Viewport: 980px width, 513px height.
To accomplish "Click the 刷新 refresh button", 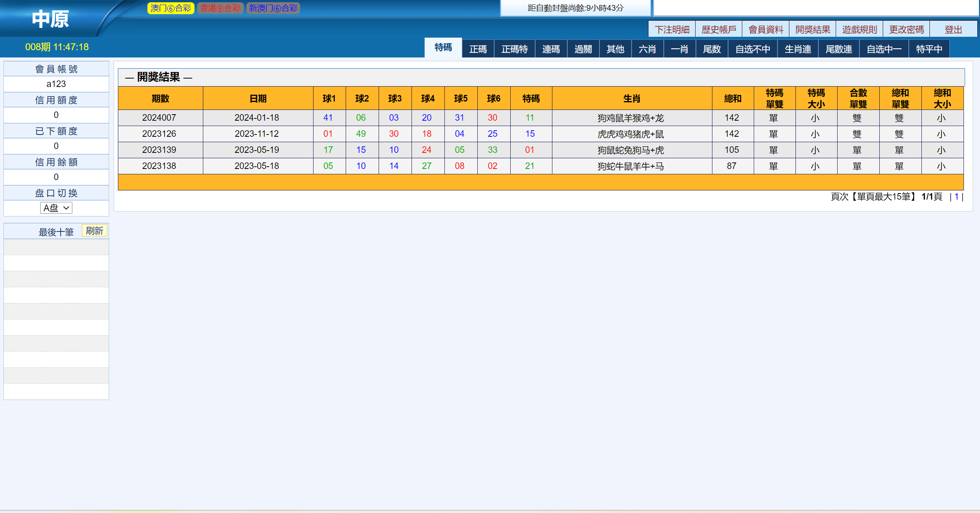I will click(x=95, y=231).
